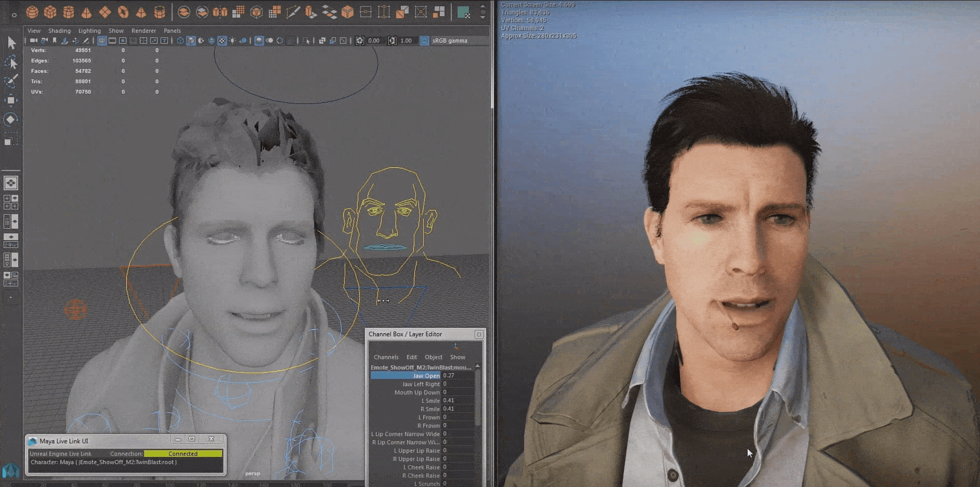Click the Extrude shelf icon
Screen dimensions: 980x487
click(311, 12)
